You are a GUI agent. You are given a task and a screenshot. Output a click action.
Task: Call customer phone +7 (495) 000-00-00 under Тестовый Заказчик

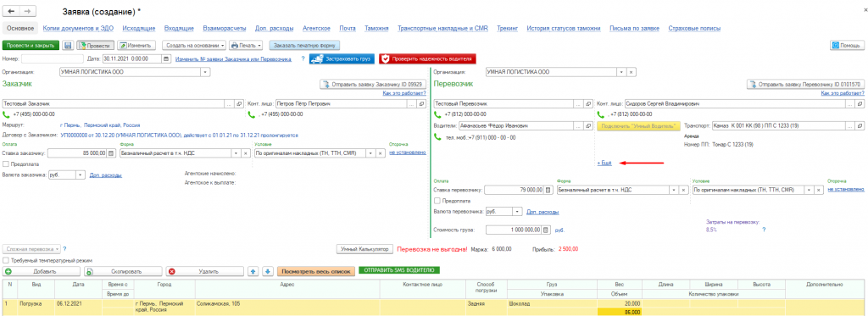tap(6, 114)
